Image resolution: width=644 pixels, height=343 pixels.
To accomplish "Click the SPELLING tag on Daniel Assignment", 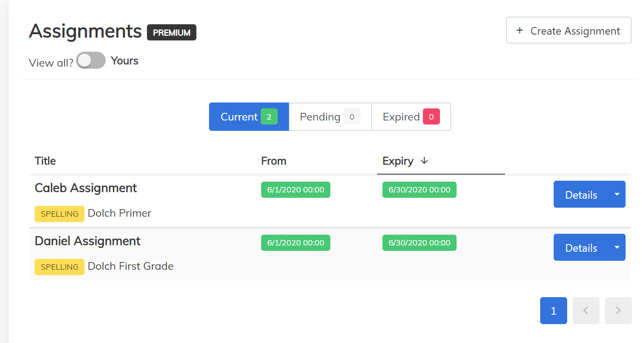I will pos(59,267).
